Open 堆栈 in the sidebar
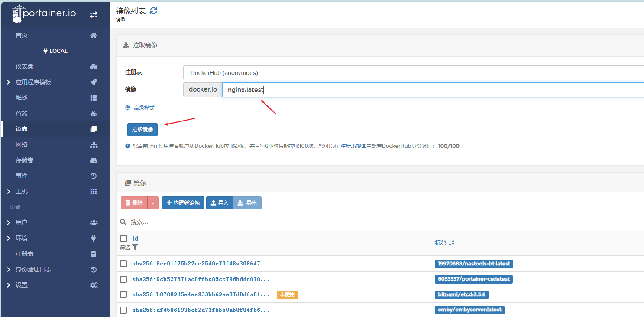Screen dimensions: 644x317 (x=22, y=98)
